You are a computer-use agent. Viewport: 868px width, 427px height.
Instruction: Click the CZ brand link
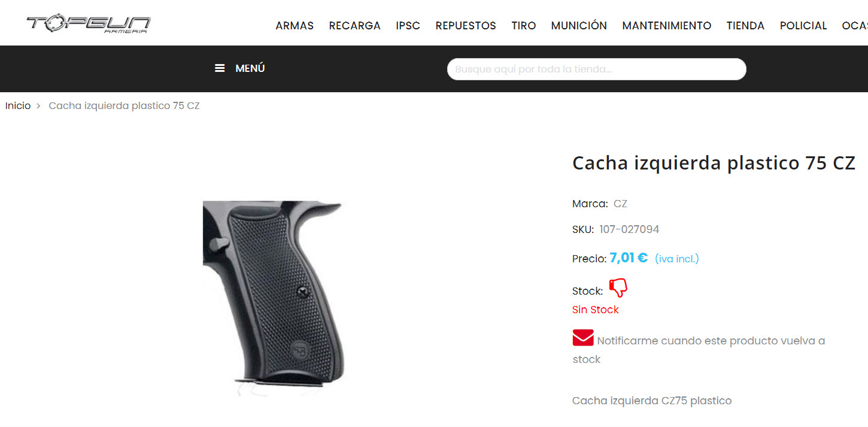point(620,204)
